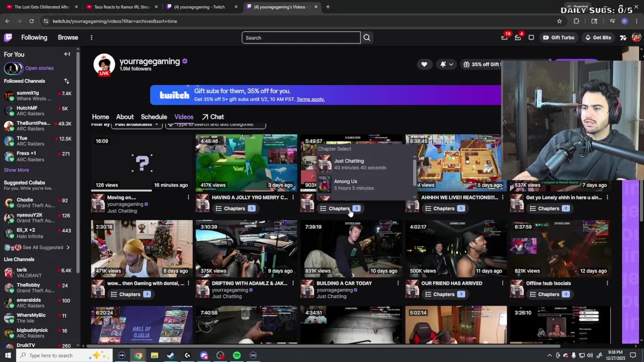Click the Twitch logo home icon
Screen dimensions: 644x362
[x=8, y=38]
